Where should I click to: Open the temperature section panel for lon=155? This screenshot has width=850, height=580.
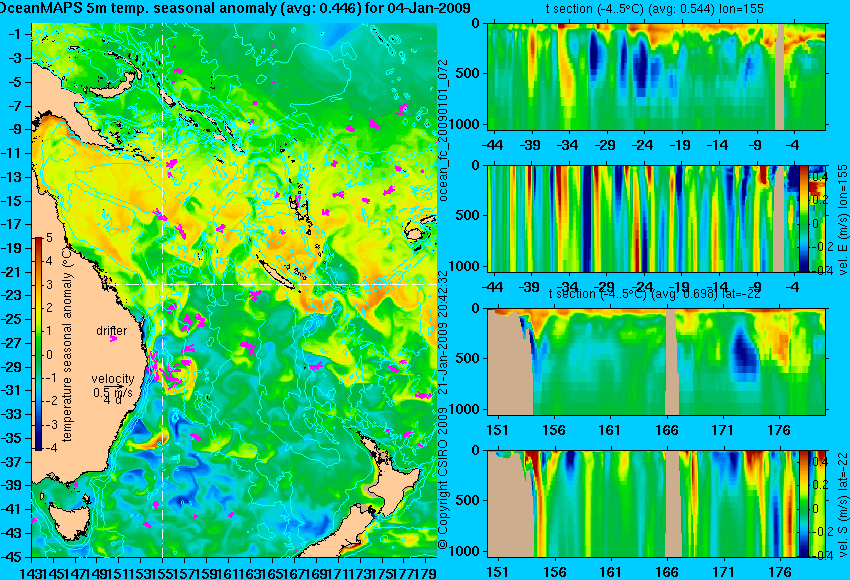point(656,76)
